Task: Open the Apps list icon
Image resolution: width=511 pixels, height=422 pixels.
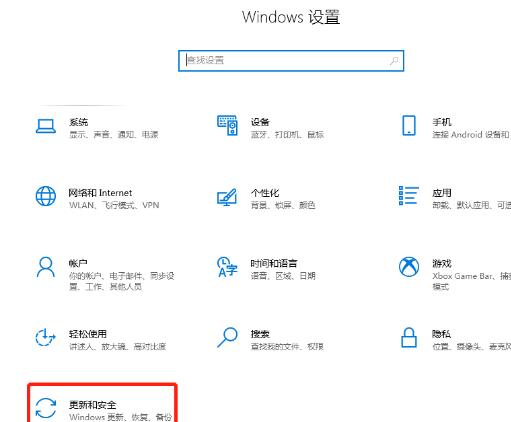Action: (x=409, y=196)
